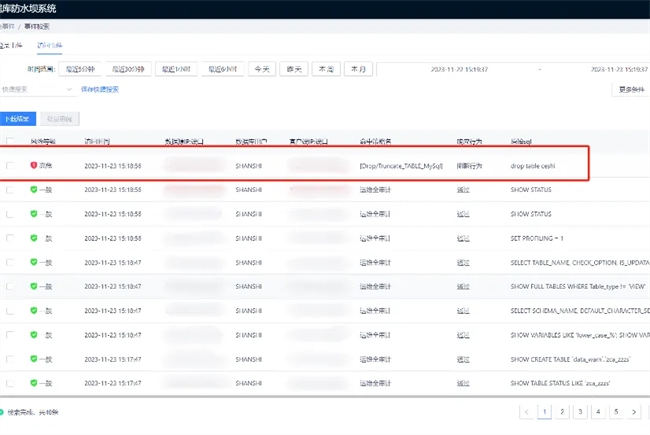Image resolution: width=650 pixels, height=435 pixels.
Task: Click the gray button next to the blue download button
Action: coord(60,119)
